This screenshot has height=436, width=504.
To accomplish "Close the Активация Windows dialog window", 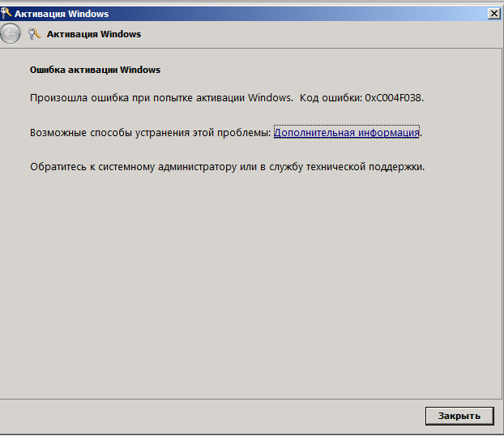I will [493, 14].
